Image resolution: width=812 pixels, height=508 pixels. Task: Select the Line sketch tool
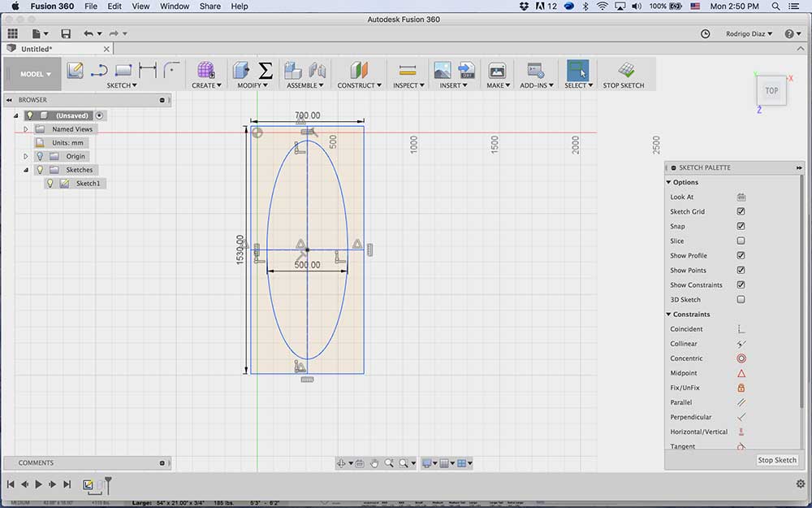pos(99,70)
